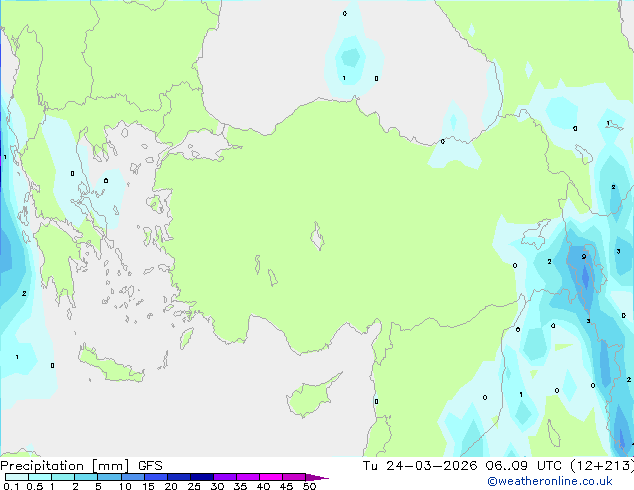This screenshot has height=490, width=634.
Task: Choose the 10–15 mm legend color
Action: point(132,477)
